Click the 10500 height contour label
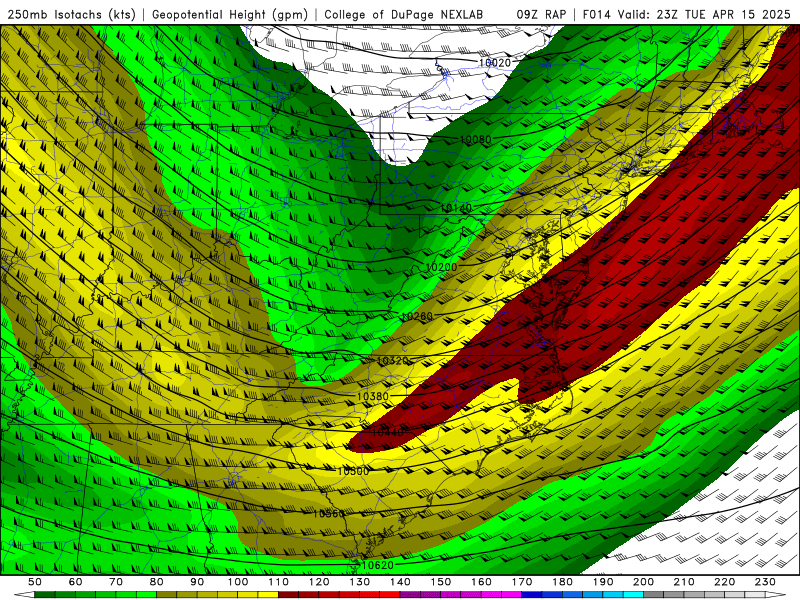800x600 pixels. point(353,471)
